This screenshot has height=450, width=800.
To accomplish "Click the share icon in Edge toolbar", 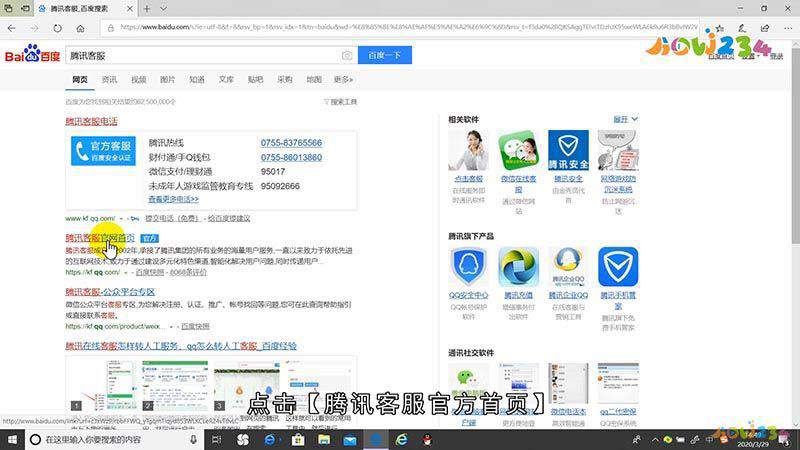I will [765, 28].
